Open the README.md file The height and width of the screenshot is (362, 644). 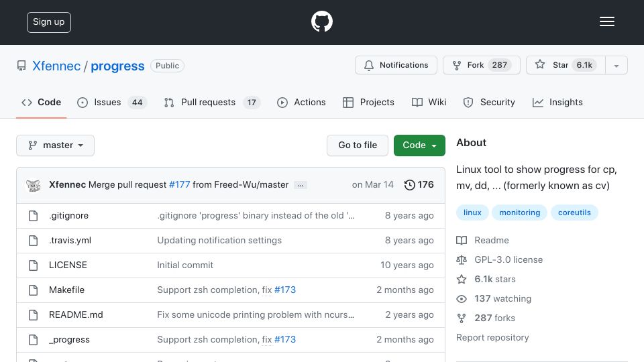tap(76, 315)
